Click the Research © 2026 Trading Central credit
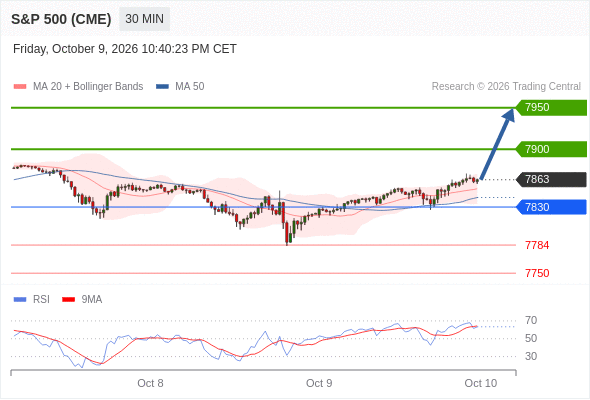 point(506,87)
